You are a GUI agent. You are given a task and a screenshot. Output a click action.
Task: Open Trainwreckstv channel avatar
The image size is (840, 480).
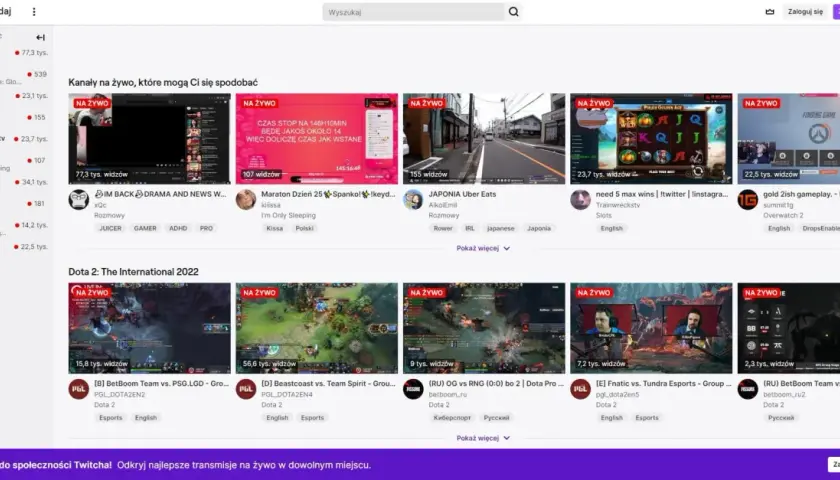(580, 200)
